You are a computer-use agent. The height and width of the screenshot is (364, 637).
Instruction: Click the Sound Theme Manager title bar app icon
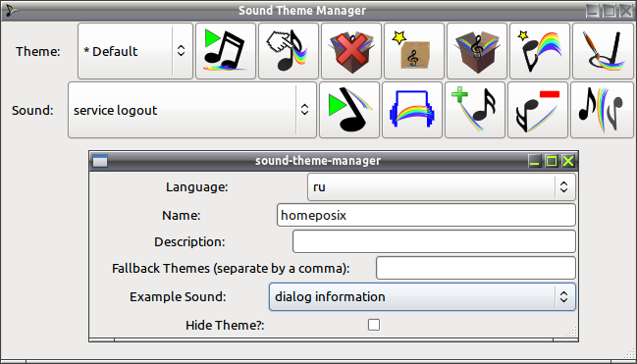[12, 11]
